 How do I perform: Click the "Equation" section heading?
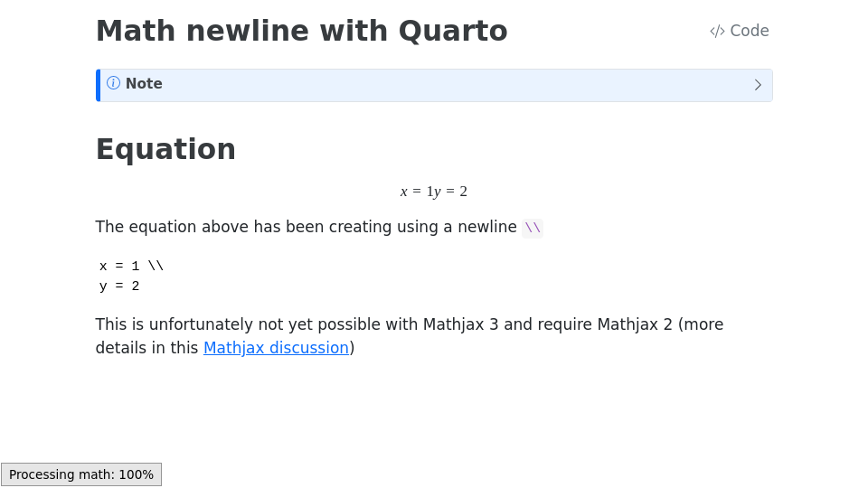tap(165, 149)
